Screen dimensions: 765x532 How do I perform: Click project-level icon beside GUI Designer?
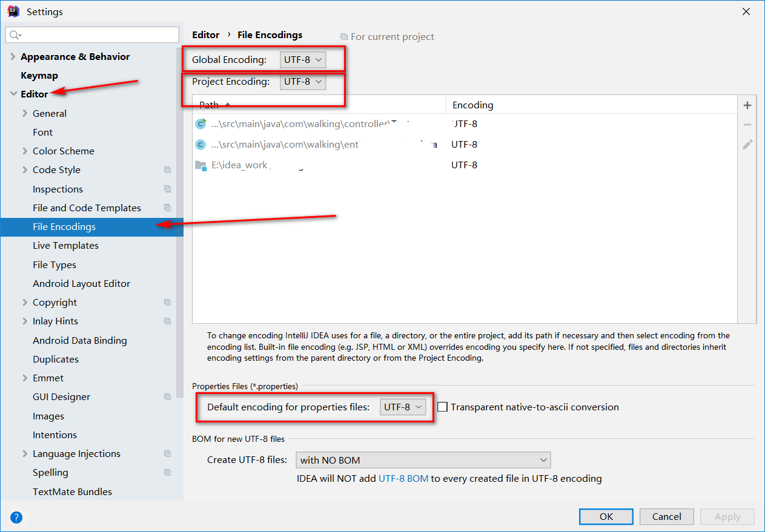coord(168,396)
